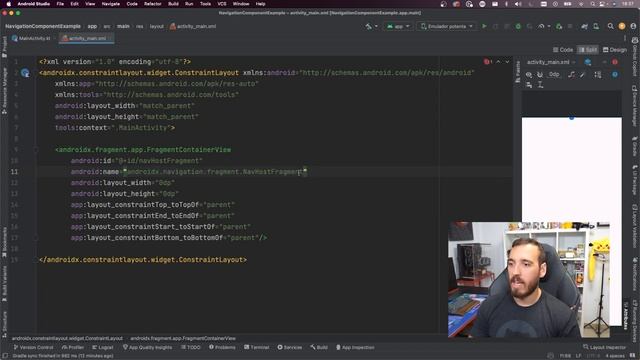Jump to previous highlighted error arrow
Screen dimensions: 640x360
498,62
